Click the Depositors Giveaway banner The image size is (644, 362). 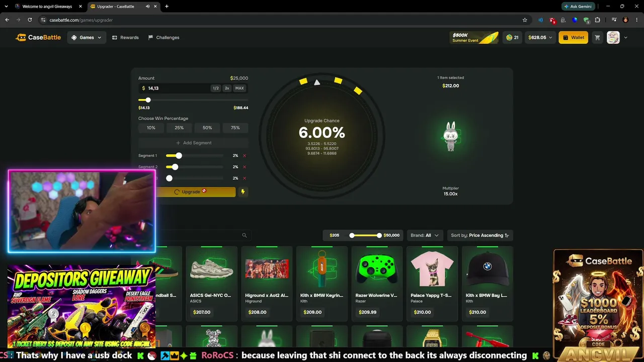click(82, 307)
